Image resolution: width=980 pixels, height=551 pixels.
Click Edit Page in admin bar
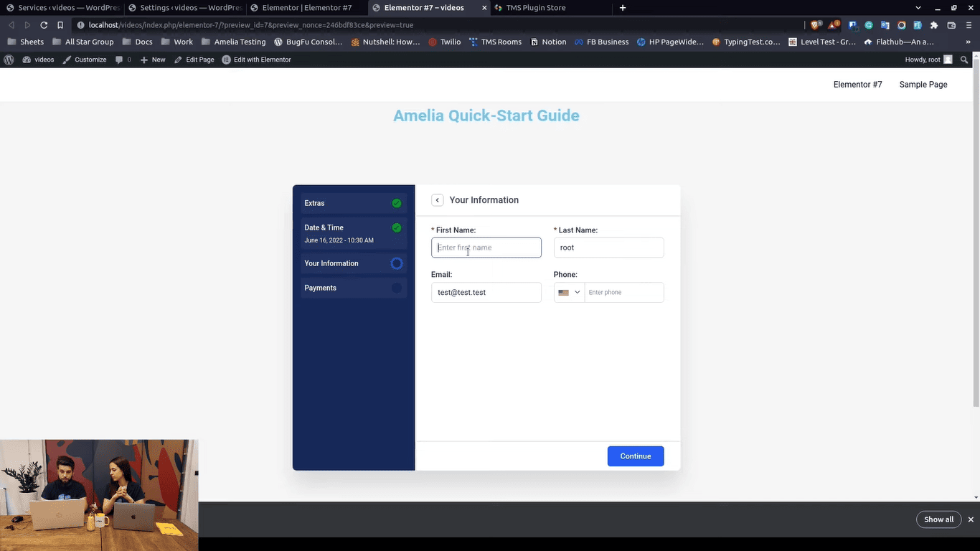pyautogui.click(x=194, y=60)
